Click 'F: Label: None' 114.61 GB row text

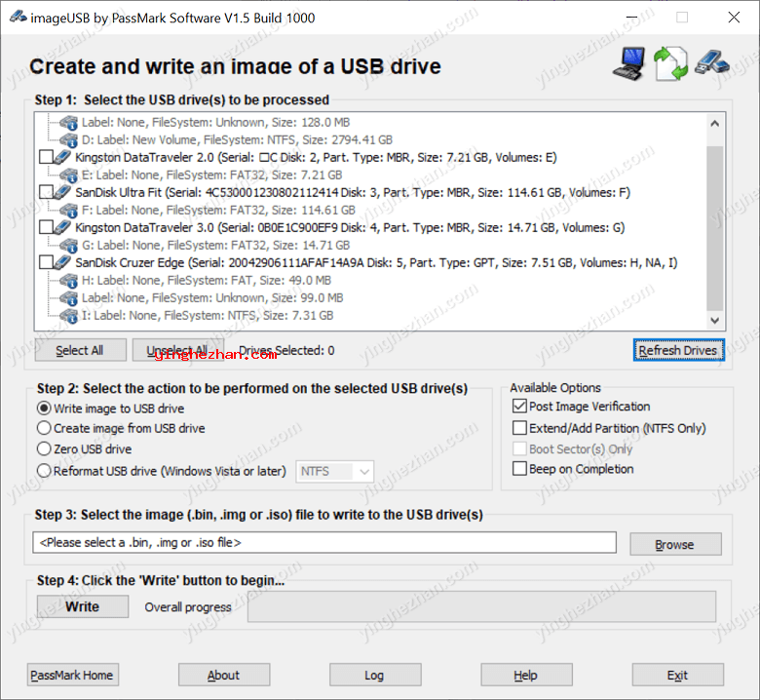(x=218, y=210)
